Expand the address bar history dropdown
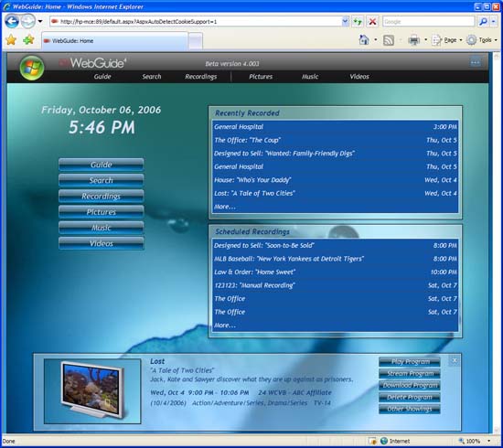 tap(345, 22)
